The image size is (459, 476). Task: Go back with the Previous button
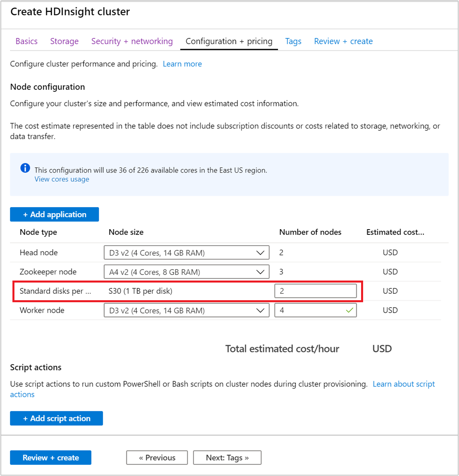click(x=157, y=458)
